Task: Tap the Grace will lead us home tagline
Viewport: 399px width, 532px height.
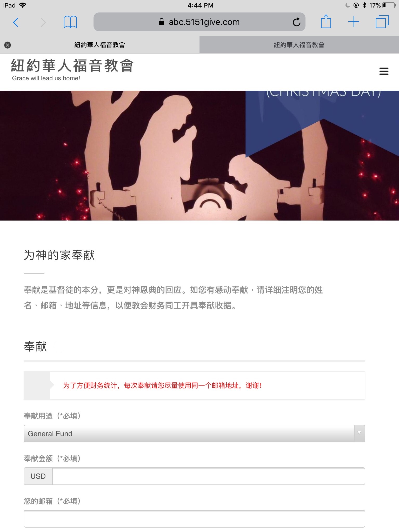Action: point(46,78)
